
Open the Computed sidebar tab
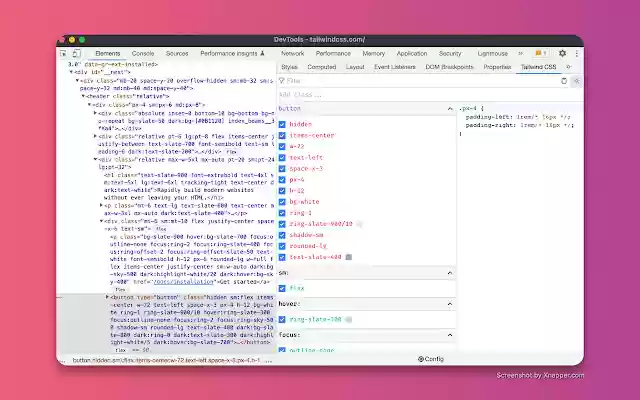pos(322,67)
